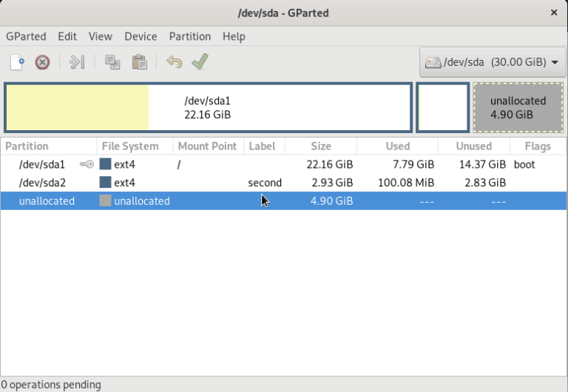Click the Undo last operation icon
The image size is (568, 392).
[174, 63]
